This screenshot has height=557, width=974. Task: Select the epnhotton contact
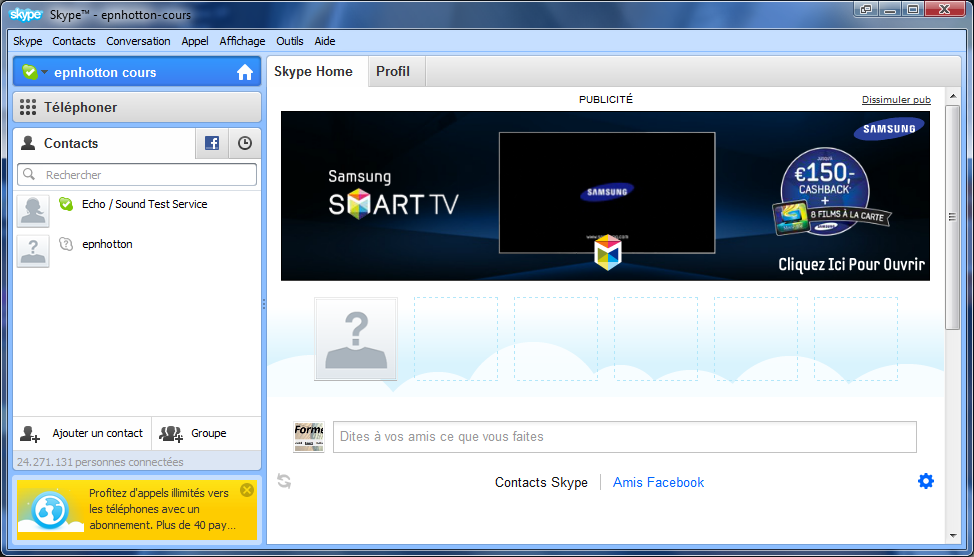[137, 251]
